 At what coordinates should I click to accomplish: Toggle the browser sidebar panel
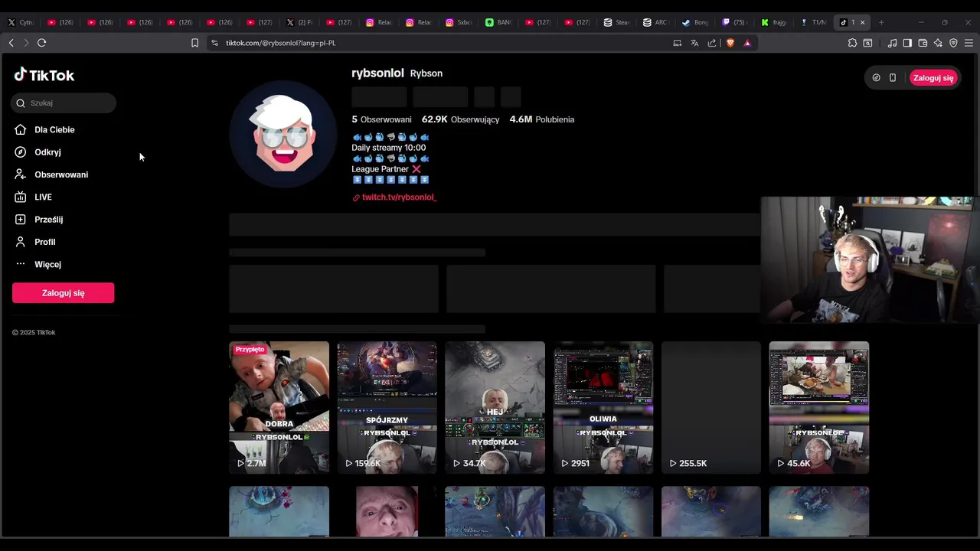click(x=907, y=43)
